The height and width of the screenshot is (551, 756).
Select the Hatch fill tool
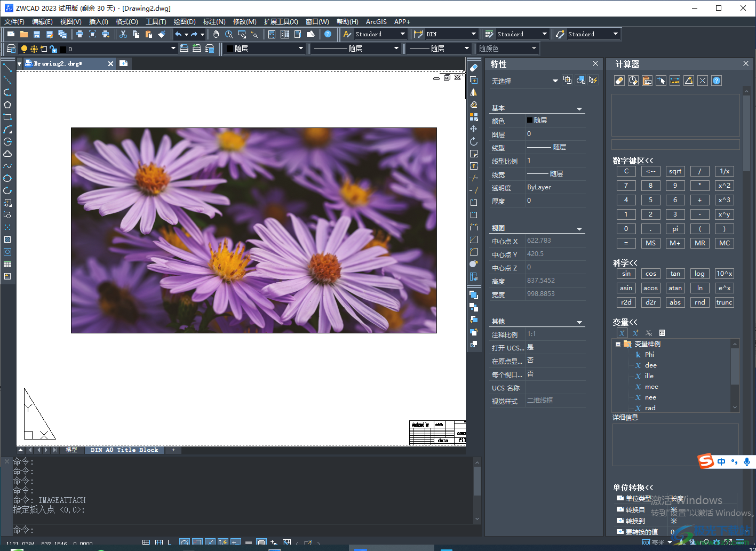[7, 239]
